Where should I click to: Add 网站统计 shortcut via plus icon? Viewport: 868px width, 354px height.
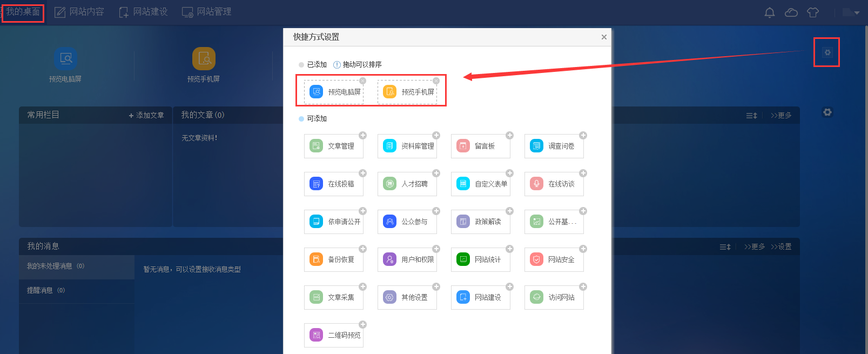coord(509,249)
